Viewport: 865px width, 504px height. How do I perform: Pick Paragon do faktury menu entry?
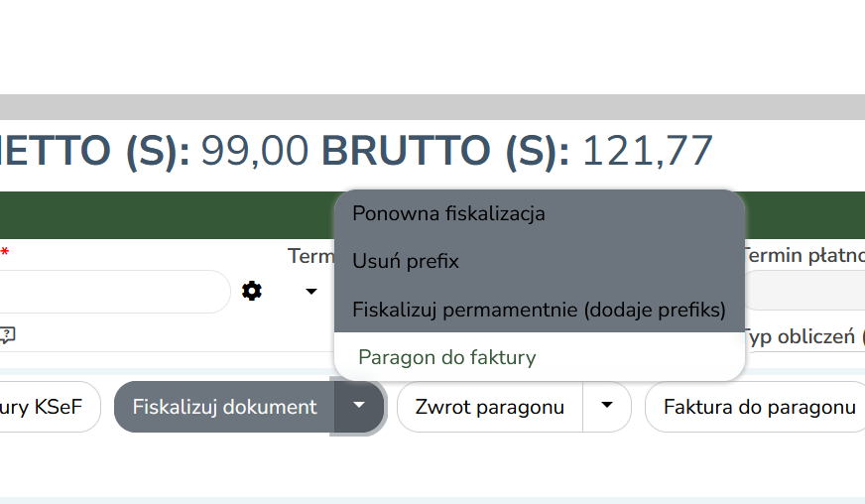tap(446, 356)
